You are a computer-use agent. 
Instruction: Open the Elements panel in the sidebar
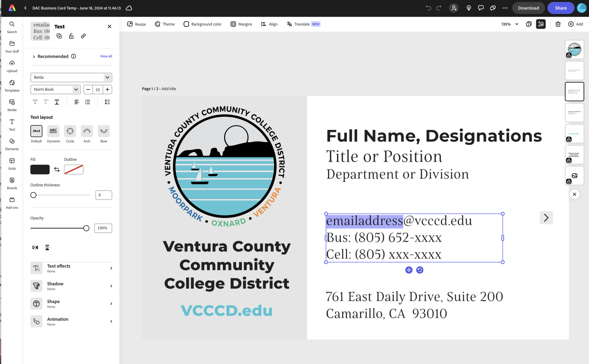point(12,144)
